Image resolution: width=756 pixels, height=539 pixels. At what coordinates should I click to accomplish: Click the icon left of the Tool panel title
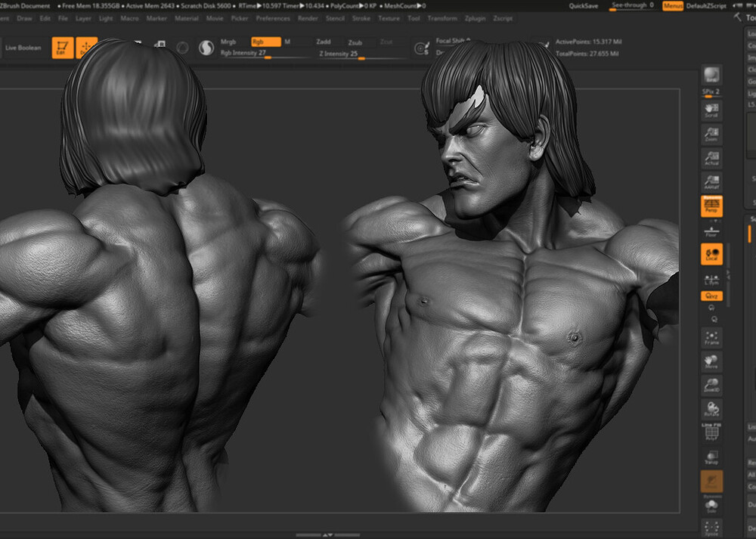point(737,17)
